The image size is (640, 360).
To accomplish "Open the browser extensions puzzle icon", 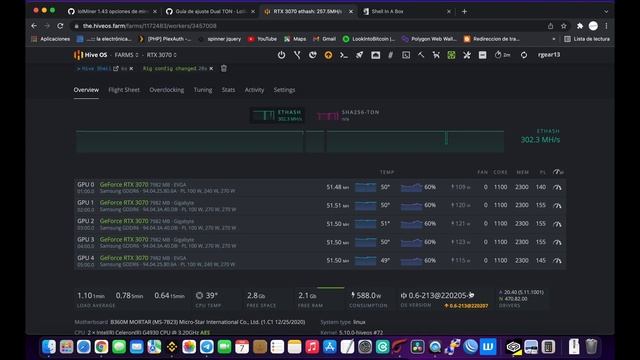I will click(x=580, y=26).
